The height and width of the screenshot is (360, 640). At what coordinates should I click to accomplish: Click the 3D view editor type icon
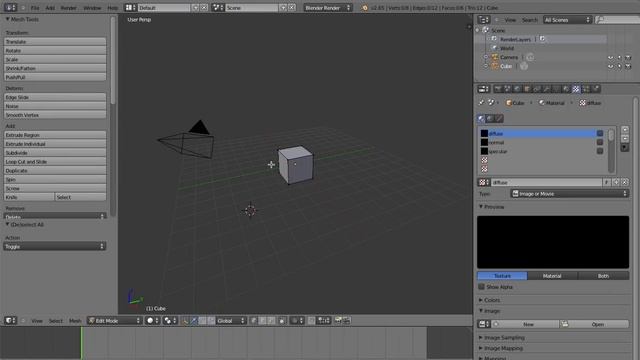(x=10, y=320)
